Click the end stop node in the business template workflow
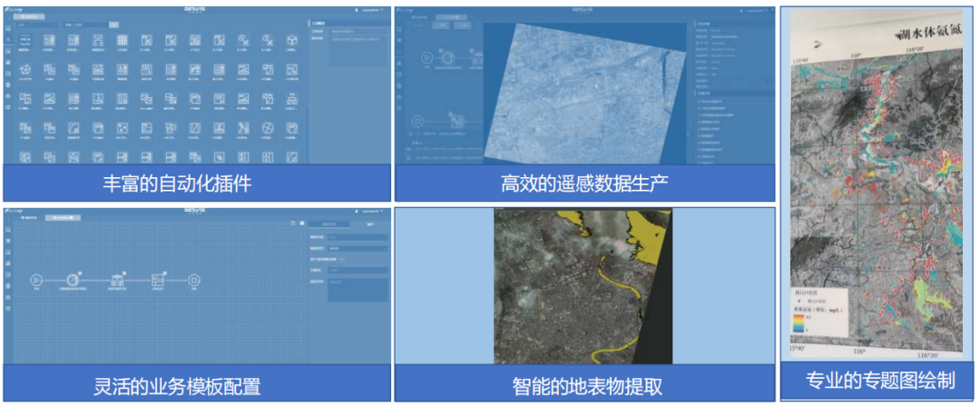The height and width of the screenshot is (407, 980). [x=193, y=280]
